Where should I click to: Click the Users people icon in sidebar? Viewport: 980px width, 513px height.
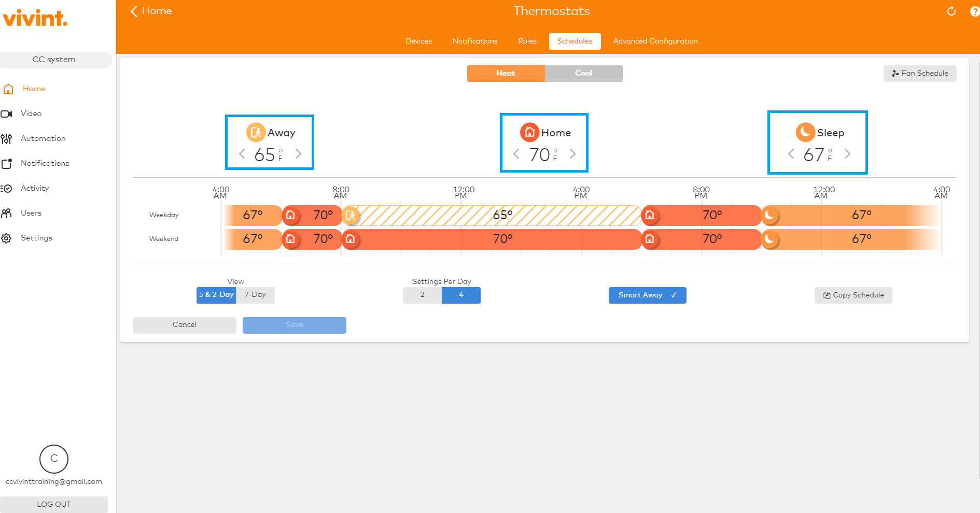click(6, 213)
